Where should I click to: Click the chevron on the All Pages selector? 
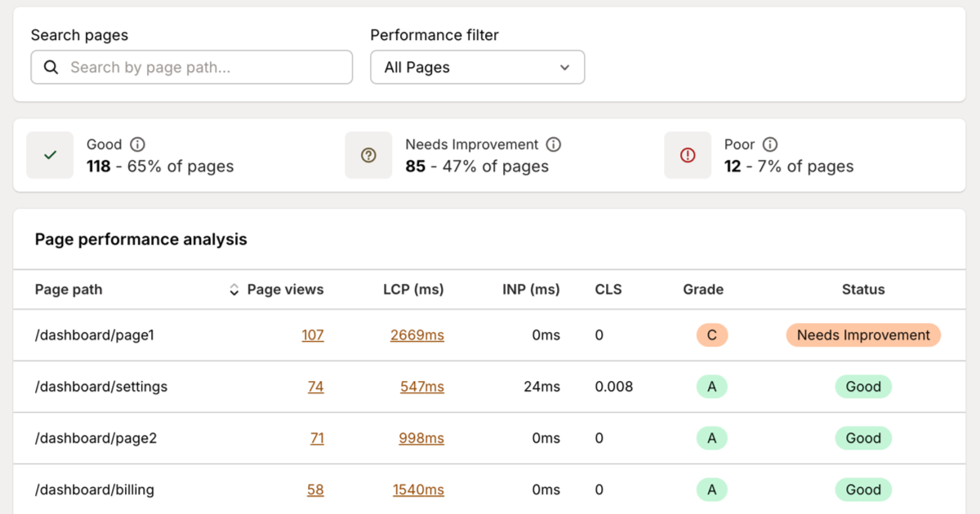click(x=564, y=68)
